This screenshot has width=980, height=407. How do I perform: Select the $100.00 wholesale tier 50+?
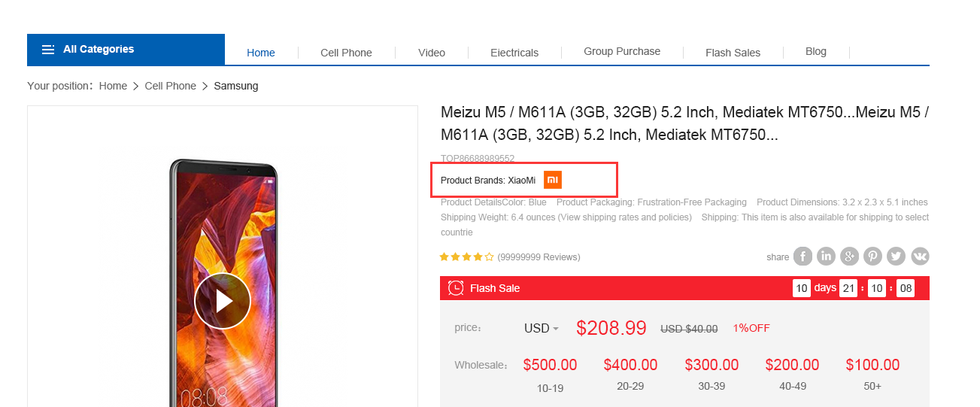click(x=872, y=375)
